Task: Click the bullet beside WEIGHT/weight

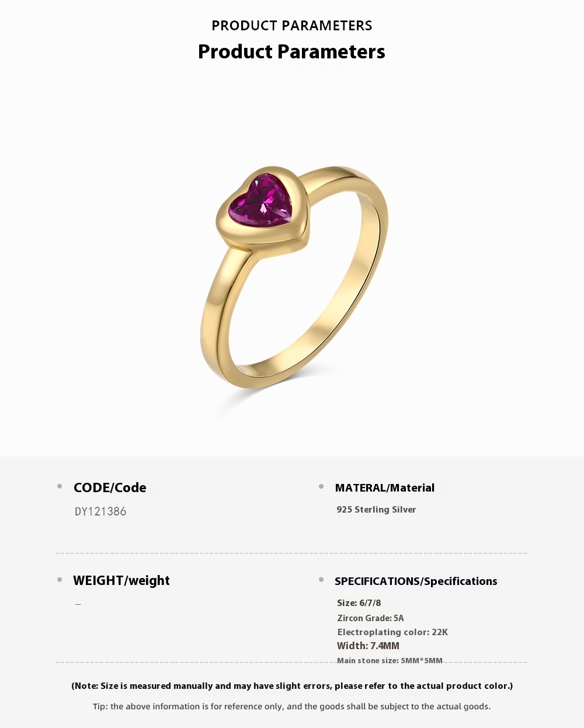Action: tap(60, 580)
